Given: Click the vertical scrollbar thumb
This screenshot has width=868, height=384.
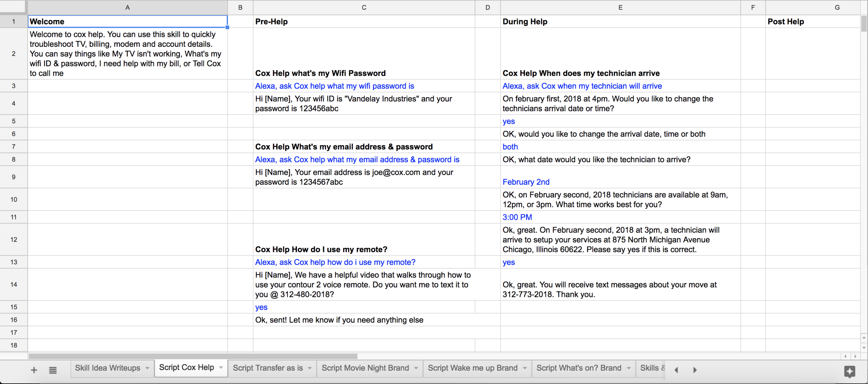Looking at the screenshot, I should (x=864, y=24).
